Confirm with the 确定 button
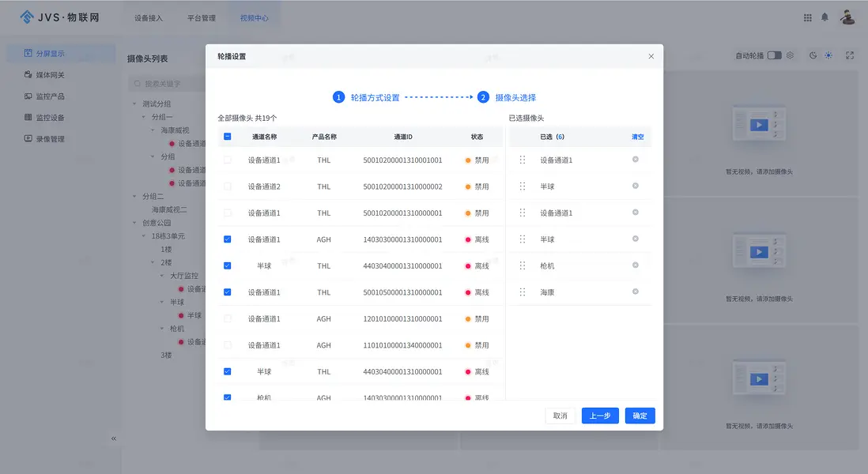 [640, 416]
